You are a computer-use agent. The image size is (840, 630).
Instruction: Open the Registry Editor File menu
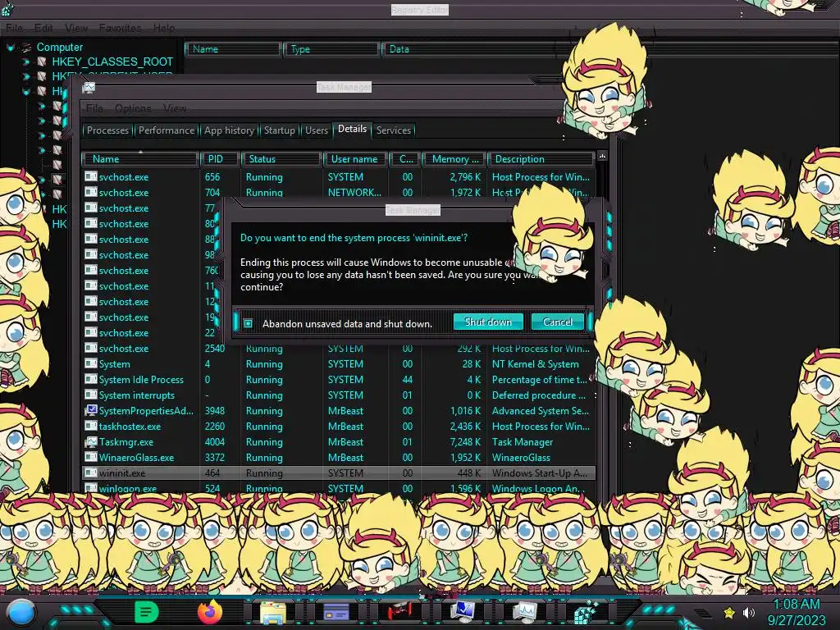pos(14,28)
